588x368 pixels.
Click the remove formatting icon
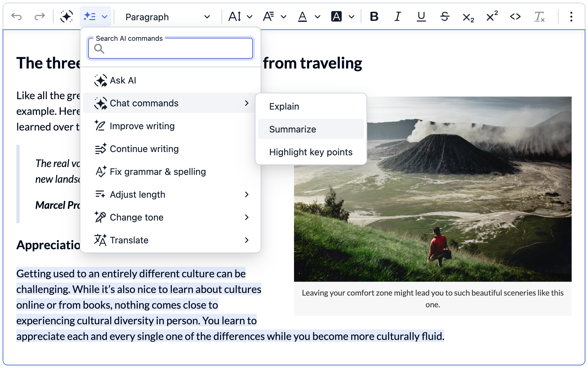pyautogui.click(x=539, y=16)
